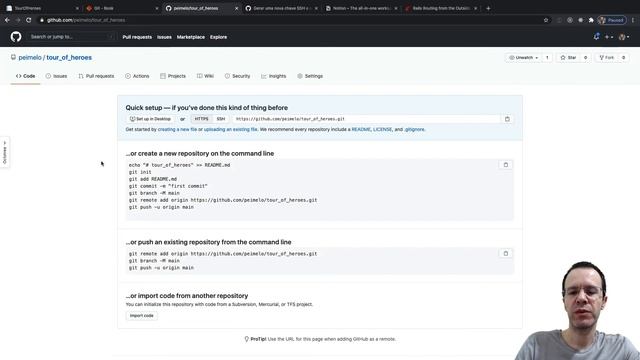Click creating a new file link

click(177, 129)
